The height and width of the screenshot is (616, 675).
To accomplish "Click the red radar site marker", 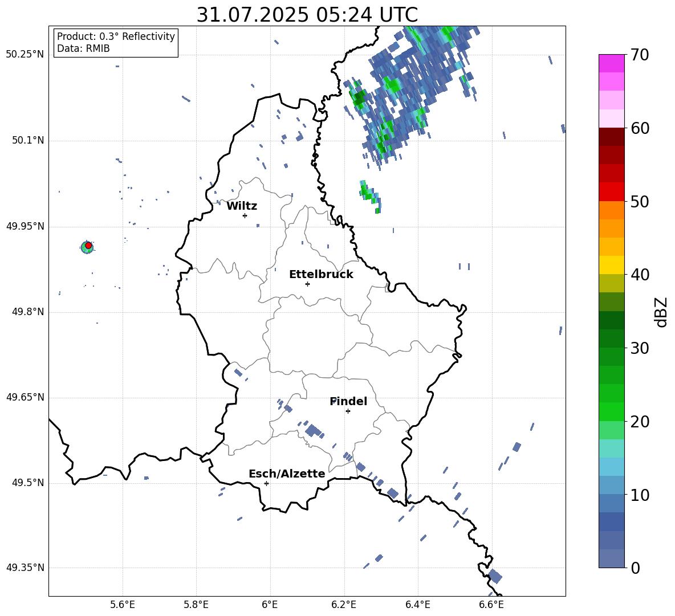I will point(88,246).
